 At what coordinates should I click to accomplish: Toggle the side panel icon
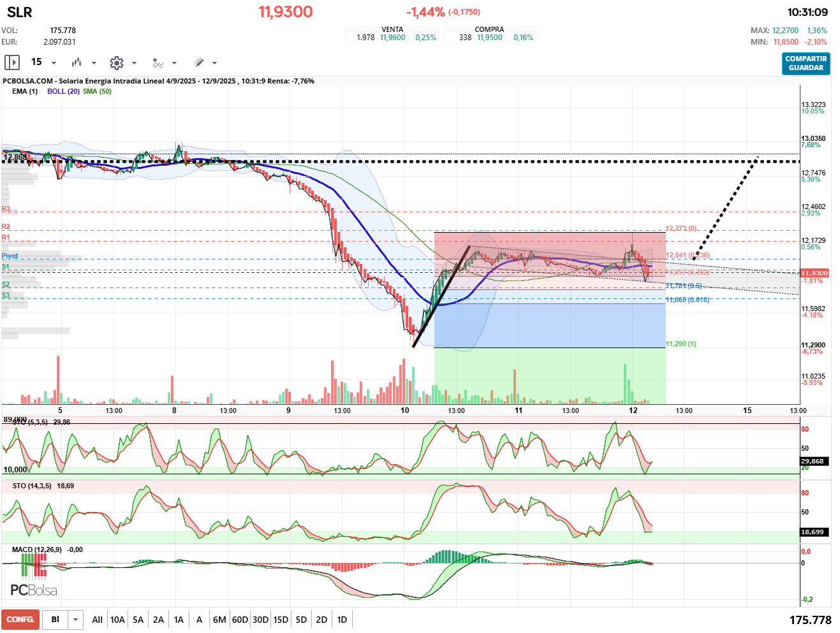[x=12, y=62]
